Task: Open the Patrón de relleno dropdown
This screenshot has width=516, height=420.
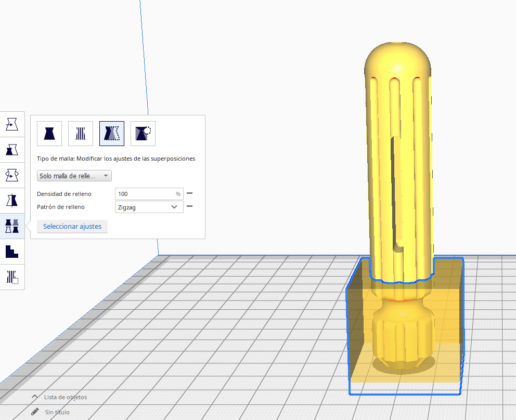Action: click(x=149, y=207)
